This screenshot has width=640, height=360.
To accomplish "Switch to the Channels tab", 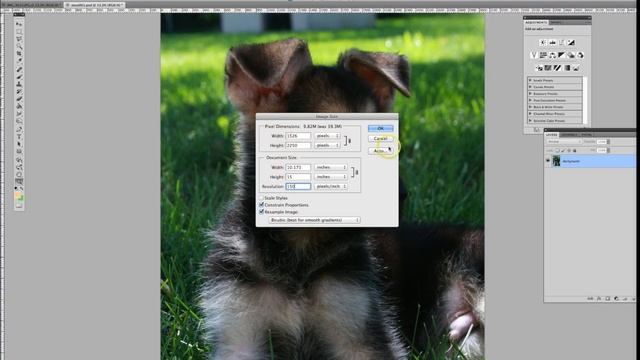I will point(569,134).
